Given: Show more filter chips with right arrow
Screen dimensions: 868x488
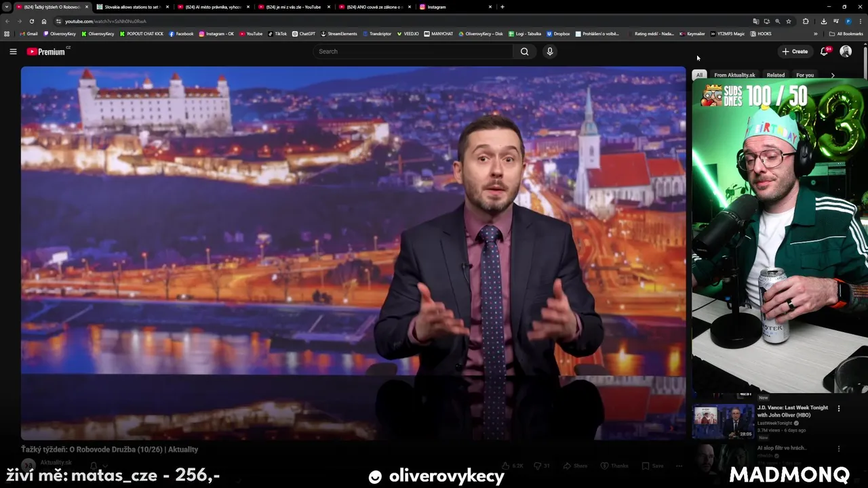Looking at the screenshot, I should click(833, 75).
